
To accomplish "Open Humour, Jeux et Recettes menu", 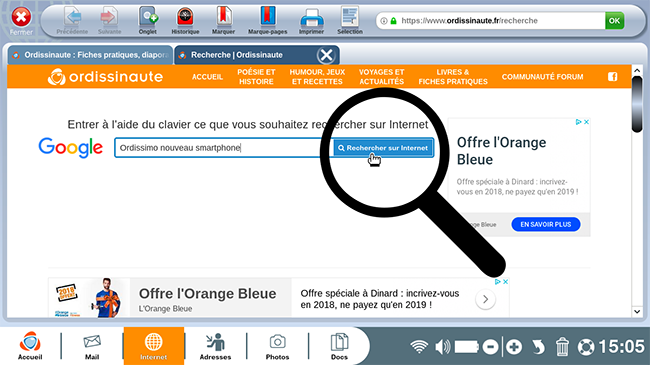I will tap(317, 77).
